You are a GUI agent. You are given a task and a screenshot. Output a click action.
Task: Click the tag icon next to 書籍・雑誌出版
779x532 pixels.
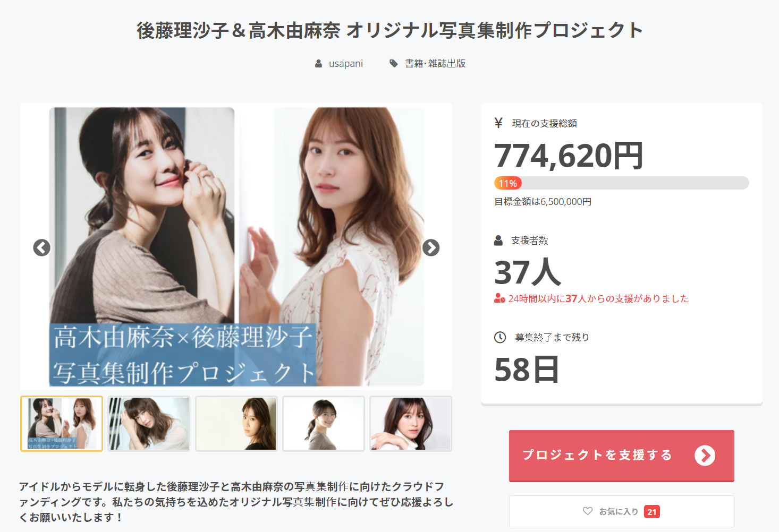(x=394, y=64)
